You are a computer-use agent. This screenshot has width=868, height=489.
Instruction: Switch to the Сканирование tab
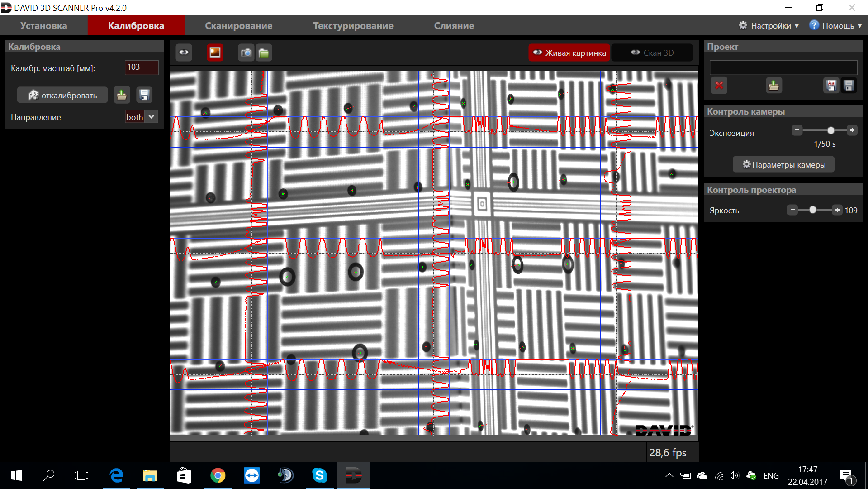point(238,26)
